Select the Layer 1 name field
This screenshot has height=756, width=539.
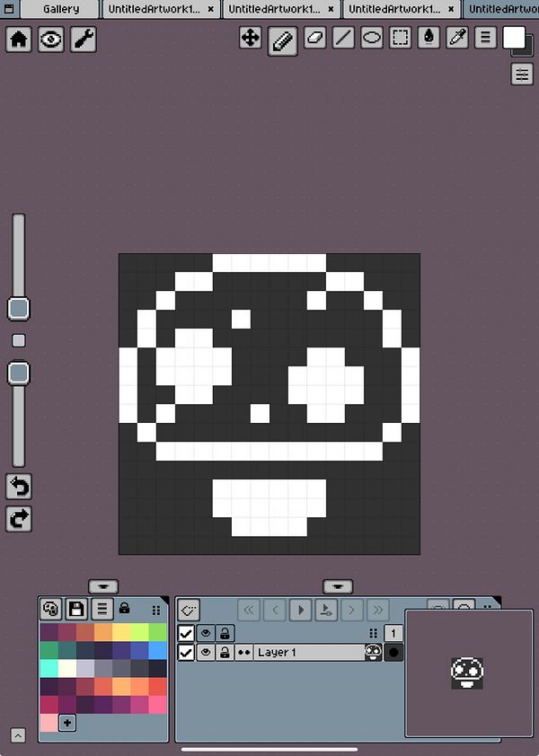click(309, 653)
